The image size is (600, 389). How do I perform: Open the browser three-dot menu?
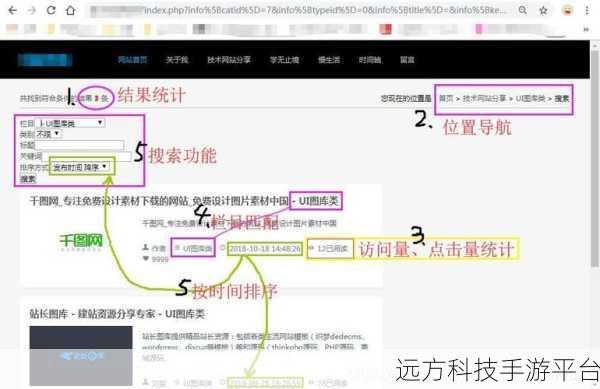[x=587, y=10]
